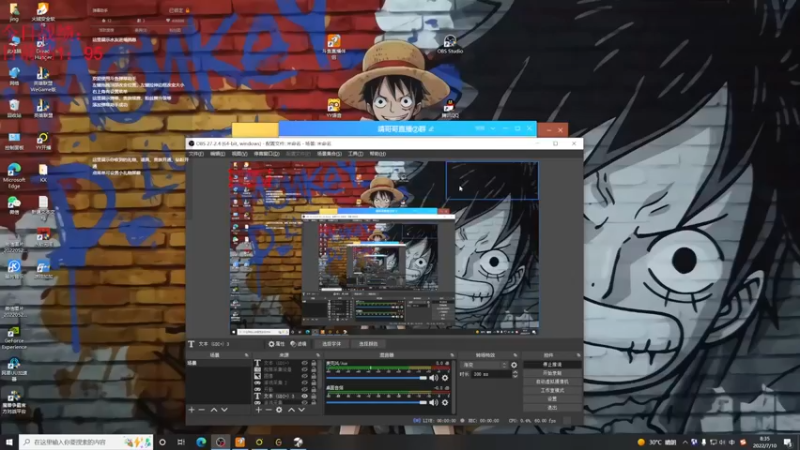Open the 视图(V) menu in OBS
Viewport: 800px width, 450px height.
240,154
